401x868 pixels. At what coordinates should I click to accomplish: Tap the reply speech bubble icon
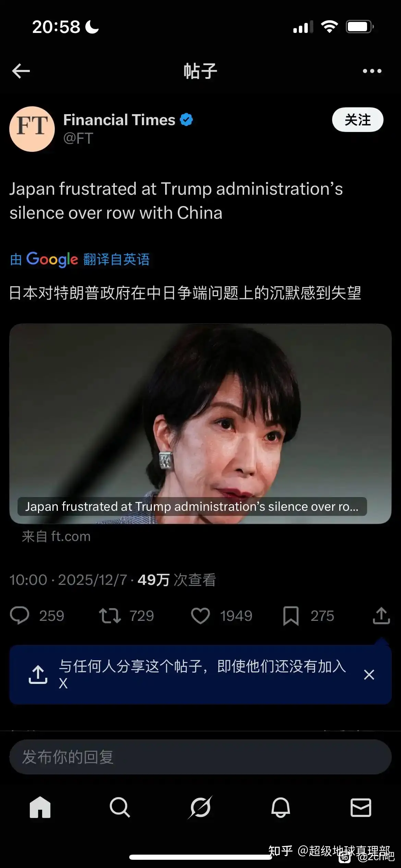point(20,616)
